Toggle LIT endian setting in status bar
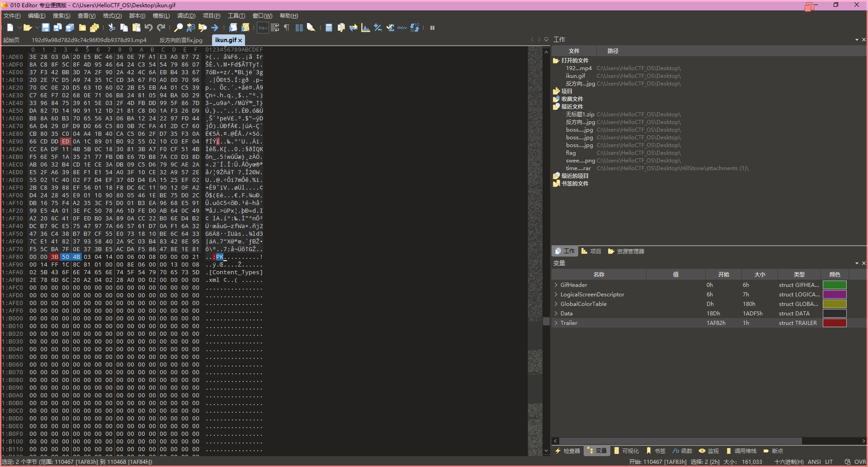 coord(829,462)
